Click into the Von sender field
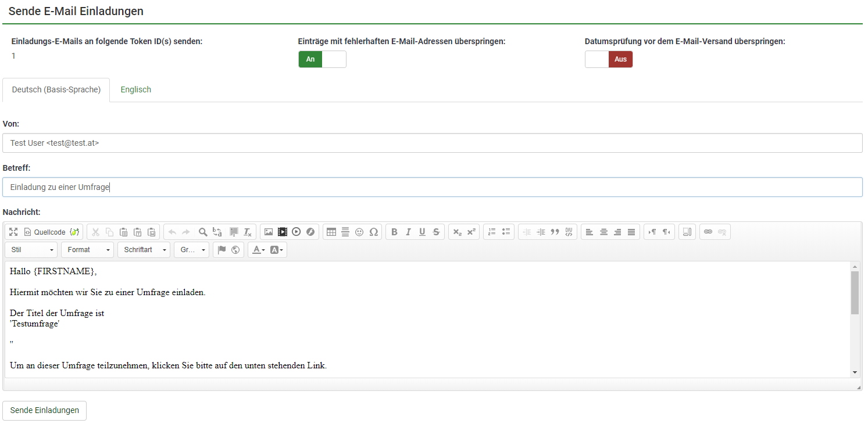Viewport: 868px width, 427px height. (432, 143)
